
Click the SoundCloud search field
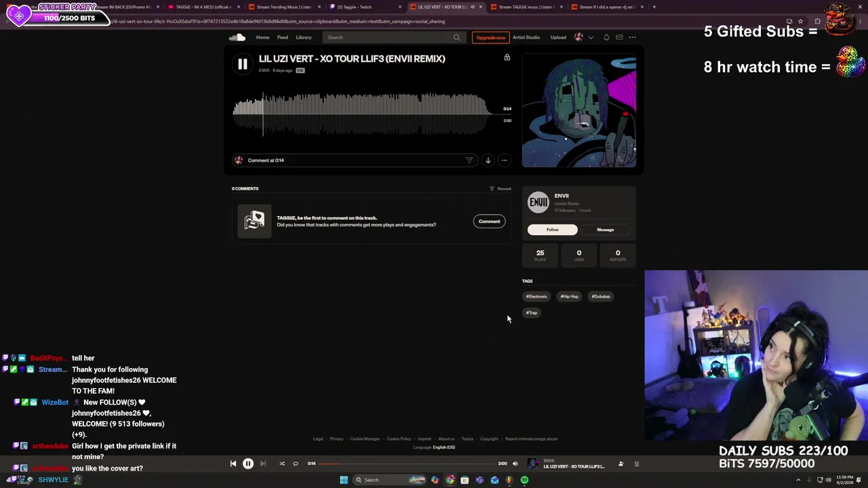[393, 37]
